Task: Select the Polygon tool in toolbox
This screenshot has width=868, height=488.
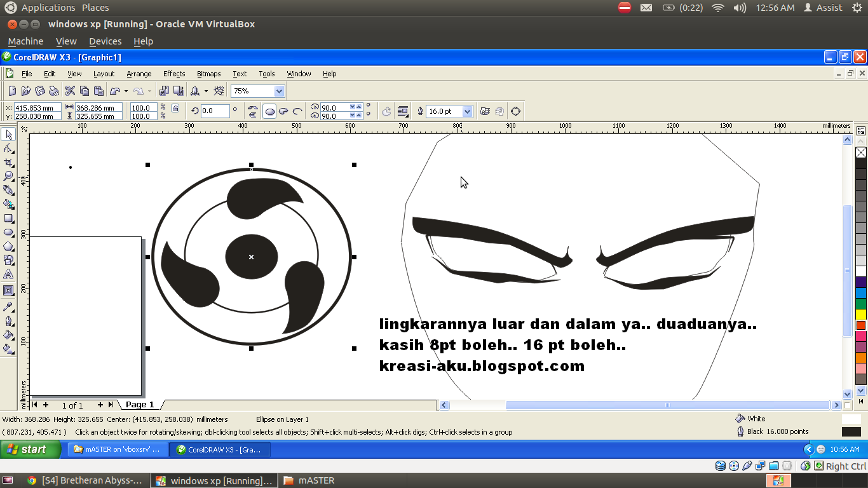Action: pos(9,246)
